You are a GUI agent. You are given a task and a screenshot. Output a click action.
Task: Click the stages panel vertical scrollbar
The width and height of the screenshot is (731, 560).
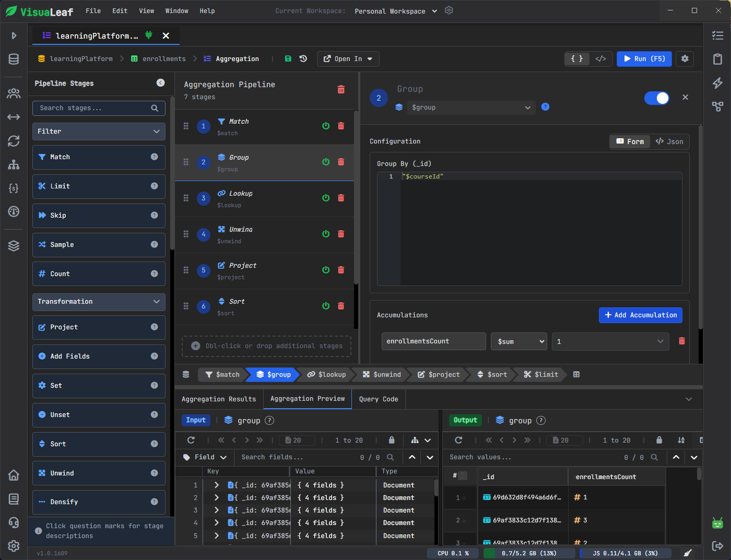pyautogui.click(x=172, y=172)
